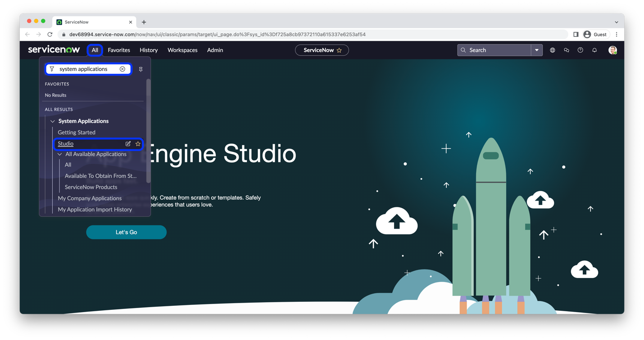This screenshot has width=644, height=340.
Task: Collapse All Available Applications group
Action: click(60, 154)
